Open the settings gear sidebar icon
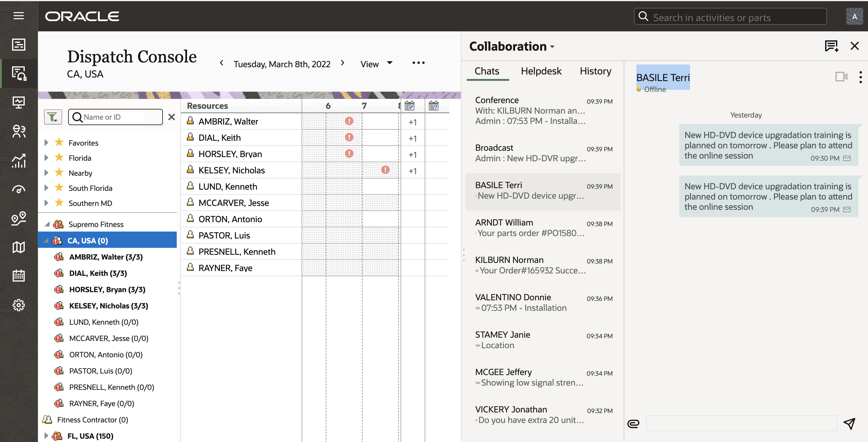The image size is (868, 442). pos(18,305)
